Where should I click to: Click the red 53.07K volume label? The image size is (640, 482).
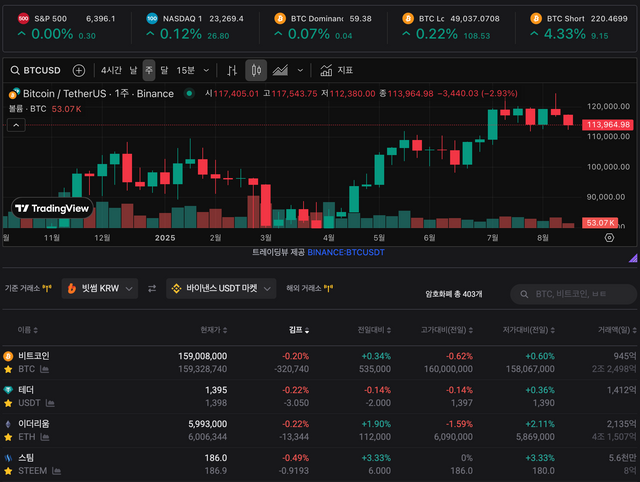pos(600,223)
